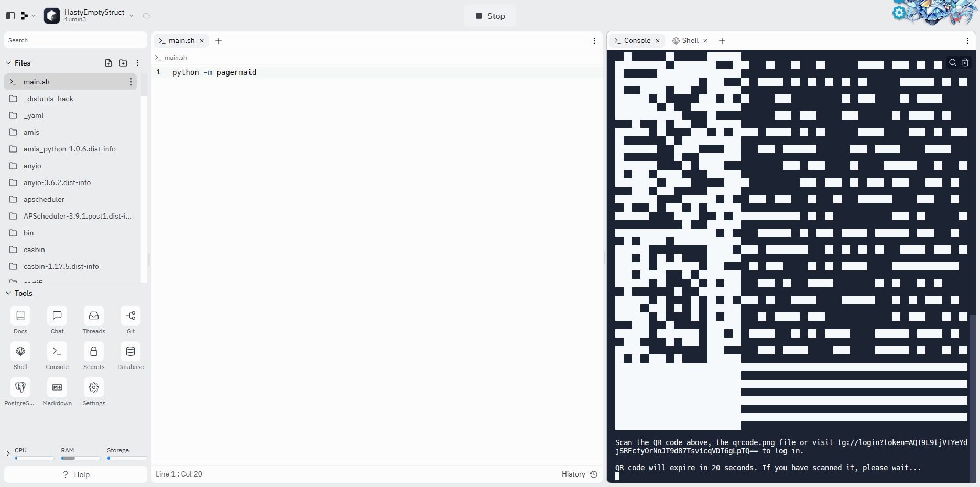Open the amis folder in file tree

pos(31,132)
